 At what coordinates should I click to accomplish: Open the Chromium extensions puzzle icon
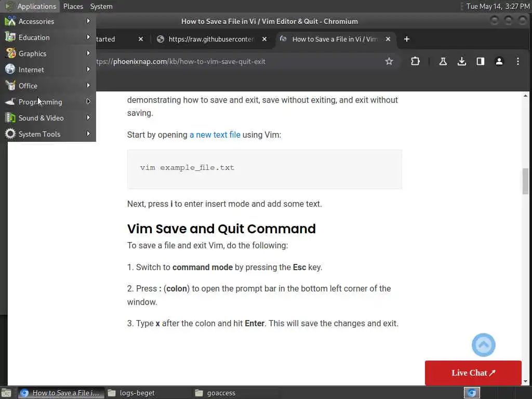[415, 61]
